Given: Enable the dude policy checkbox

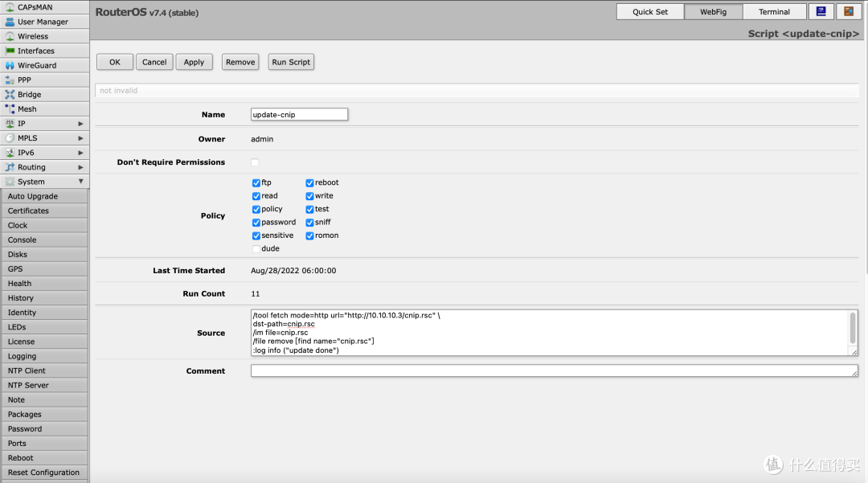Looking at the screenshot, I should pos(256,249).
